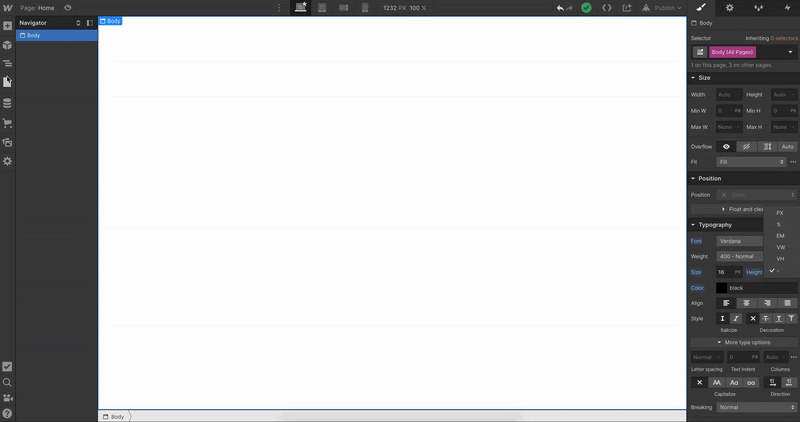Open the search icon in left sidebar
This screenshot has height=422, width=800.
pyautogui.click(x=7, y=382)
